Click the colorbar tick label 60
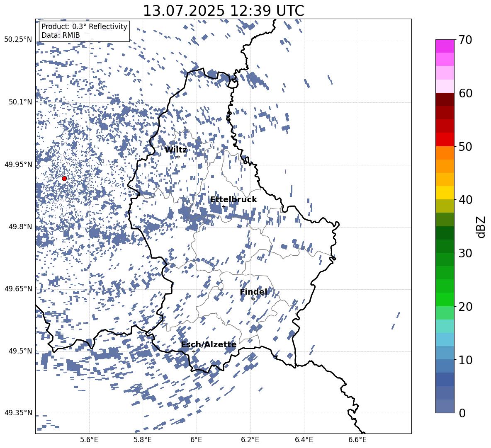 [x=465, y=93]
